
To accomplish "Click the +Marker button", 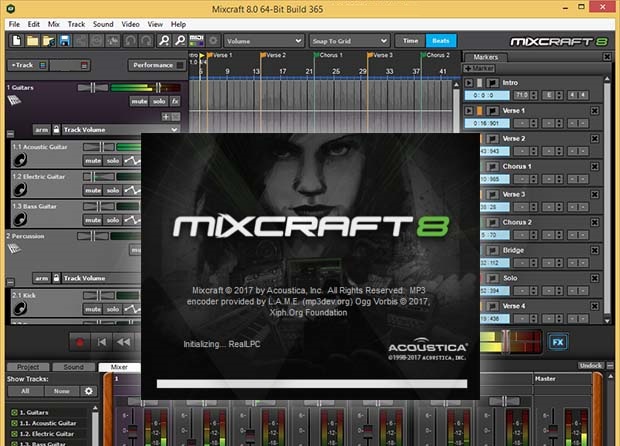I will pyautogui.click(x=480, y=68).
